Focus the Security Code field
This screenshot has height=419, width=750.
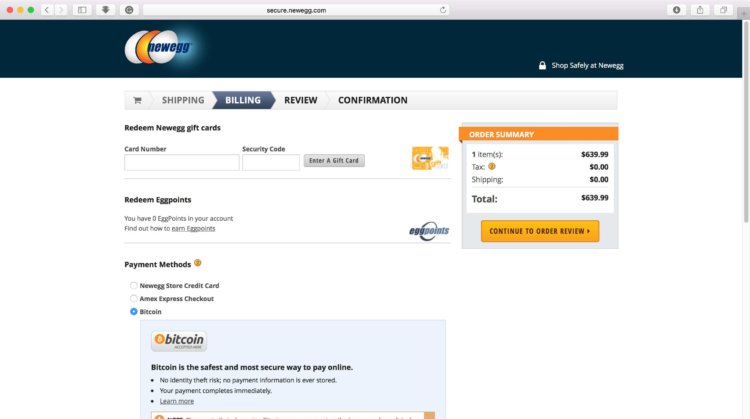pos(271,162)
